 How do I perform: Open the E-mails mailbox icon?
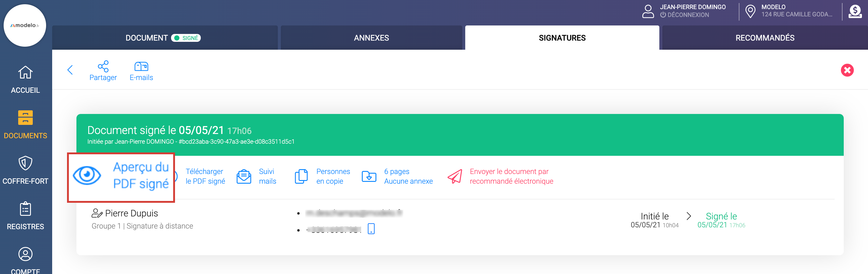141,66
